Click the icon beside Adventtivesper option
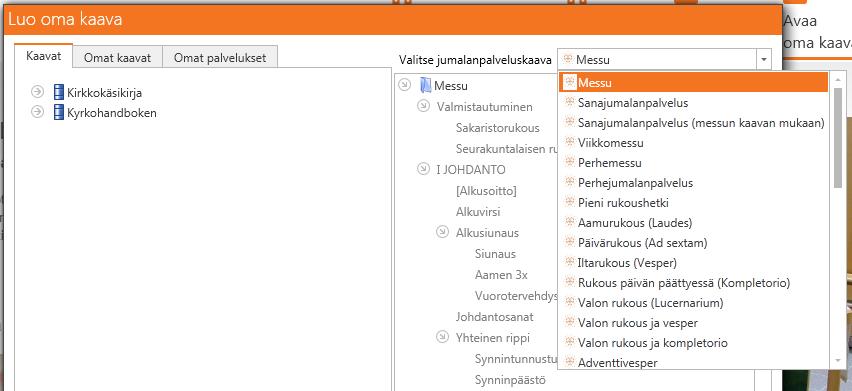This screenshot has height=391, width=852. [569, 362]
